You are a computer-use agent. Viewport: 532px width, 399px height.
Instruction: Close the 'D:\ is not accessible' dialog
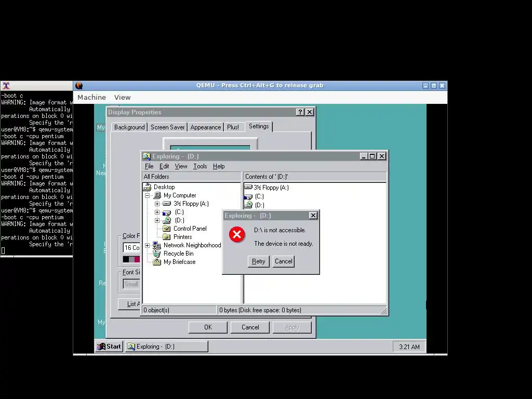click(313, 216)
